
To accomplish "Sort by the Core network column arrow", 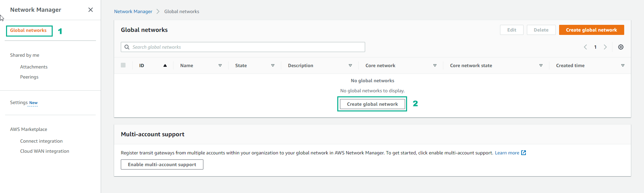I will click(x=435, y=65).
